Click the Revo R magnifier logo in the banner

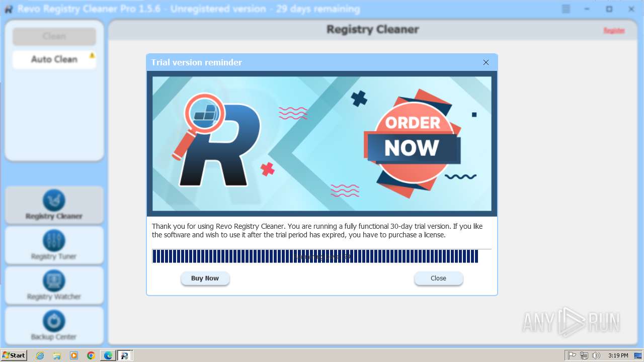pos(216,140)
